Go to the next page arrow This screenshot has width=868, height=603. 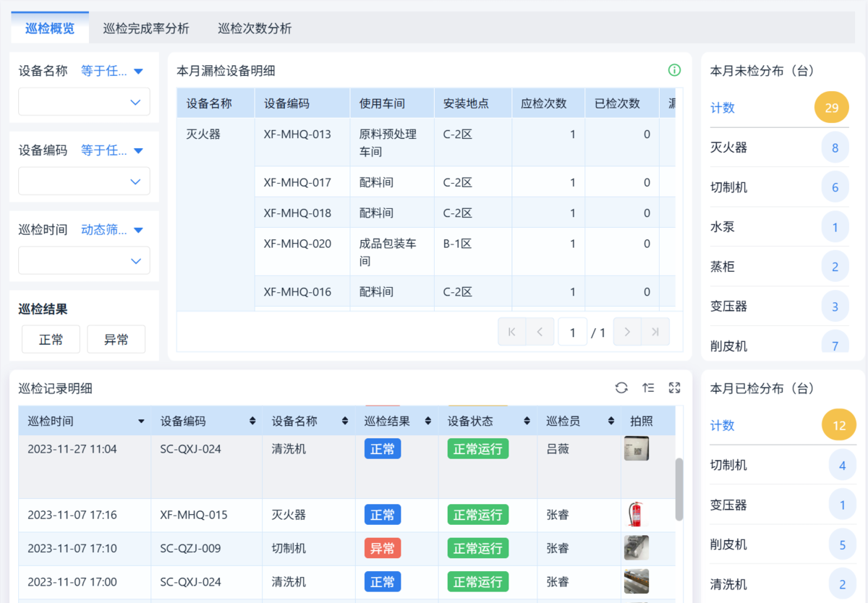pos(627,332)
